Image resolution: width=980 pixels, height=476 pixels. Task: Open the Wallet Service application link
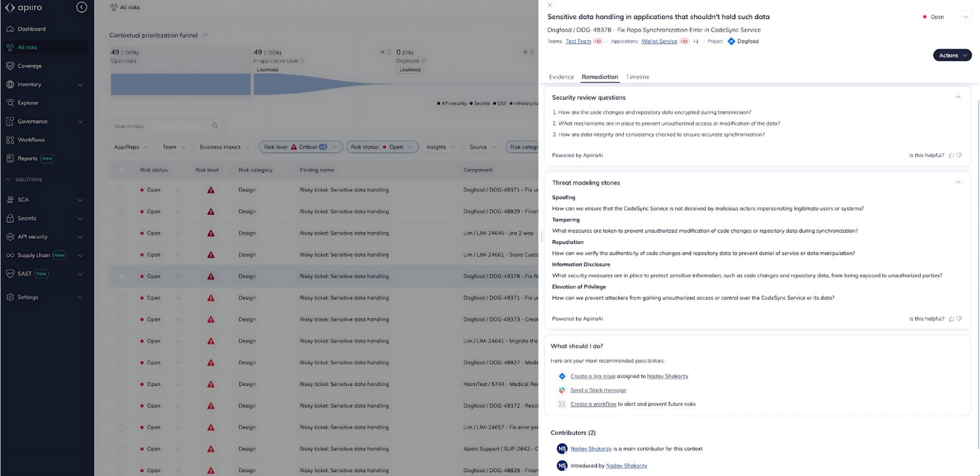[x=659, y=41]
